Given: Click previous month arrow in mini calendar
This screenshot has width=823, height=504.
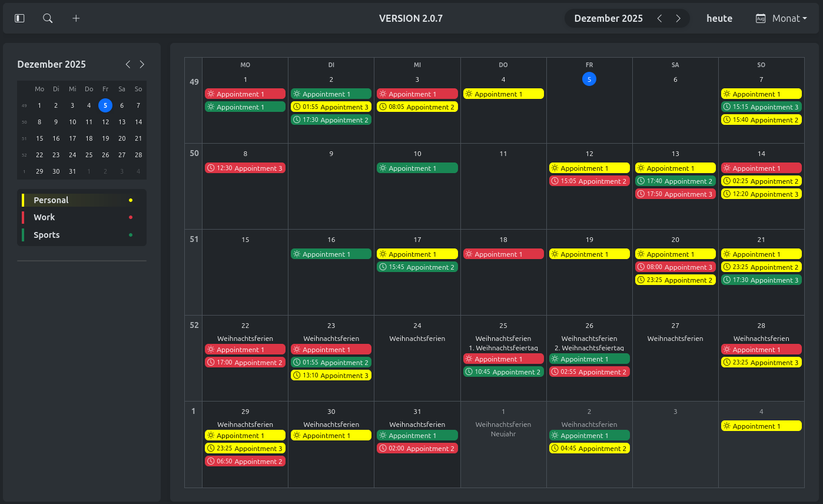Looking at the screenshot, I should pyautogui.click(x=128, y=64).
